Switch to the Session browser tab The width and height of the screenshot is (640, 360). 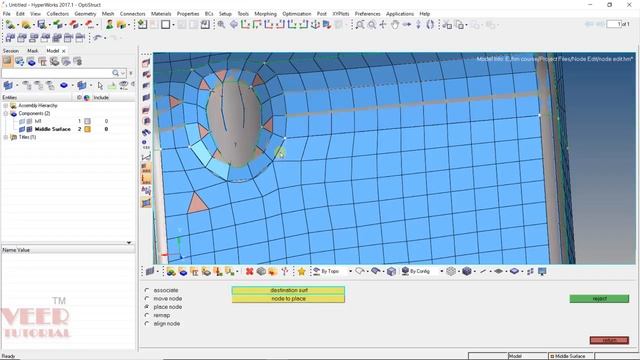point(11,51)
